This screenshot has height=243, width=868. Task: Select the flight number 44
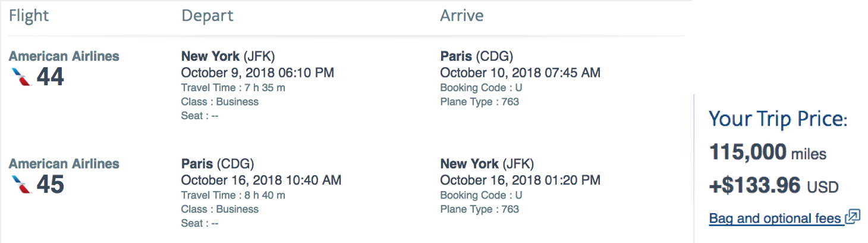point(51,77)
